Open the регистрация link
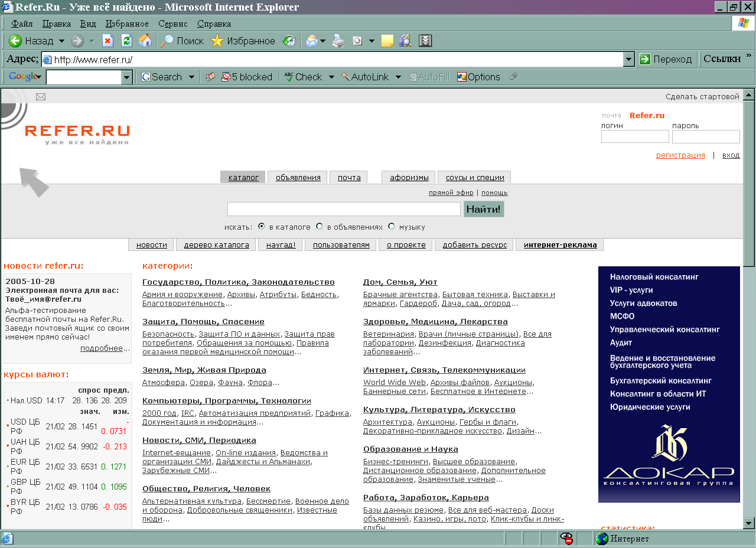 coord(680,155)
